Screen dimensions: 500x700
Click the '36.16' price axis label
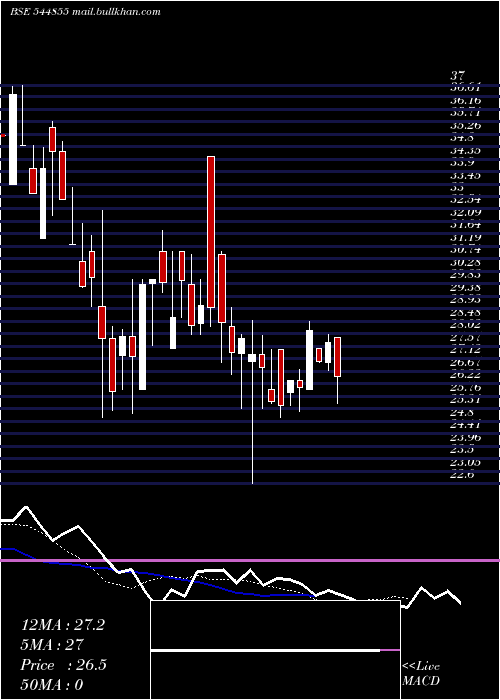click(x=466, y=100)
